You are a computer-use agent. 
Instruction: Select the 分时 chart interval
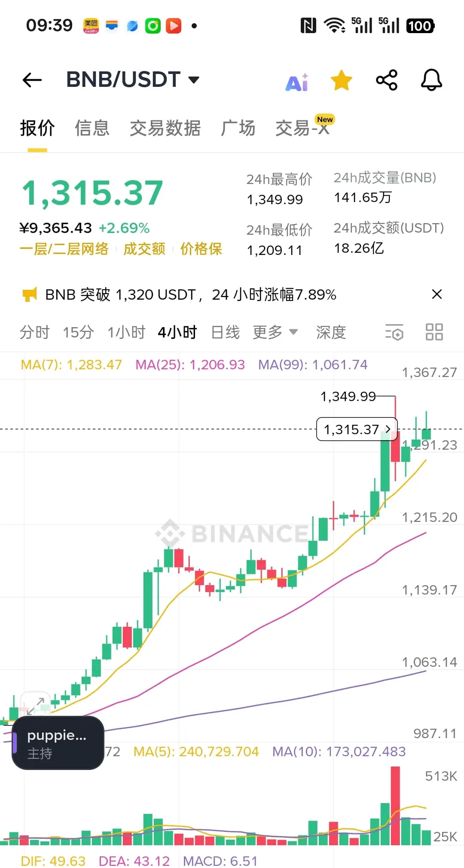(35, 332)
